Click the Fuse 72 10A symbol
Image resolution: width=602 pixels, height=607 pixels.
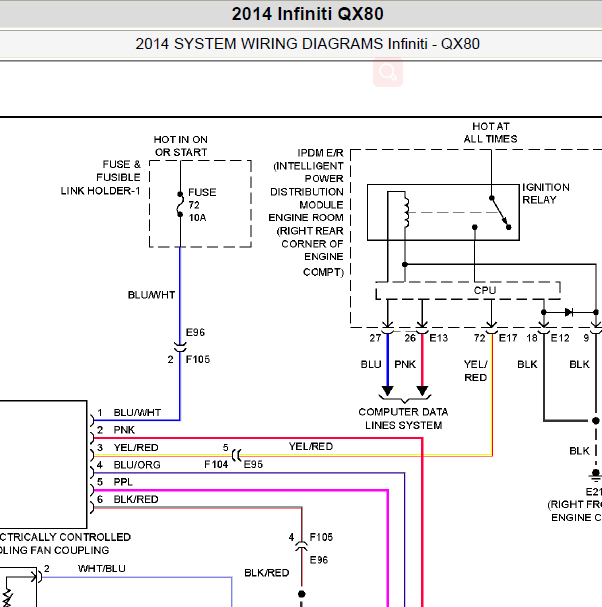click(180, 204)
